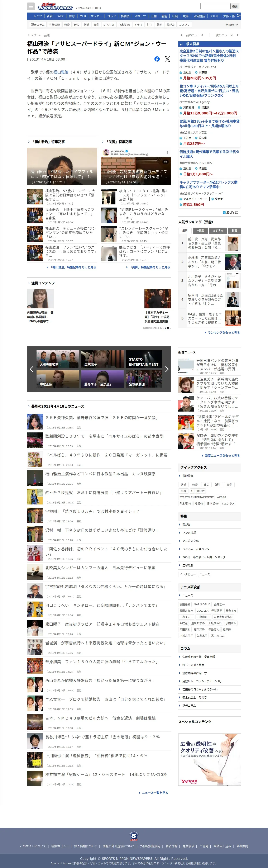This screenshot has width=268, height=868.
Task: Click the footer Sponichi S logo
Action: [134, 836]
